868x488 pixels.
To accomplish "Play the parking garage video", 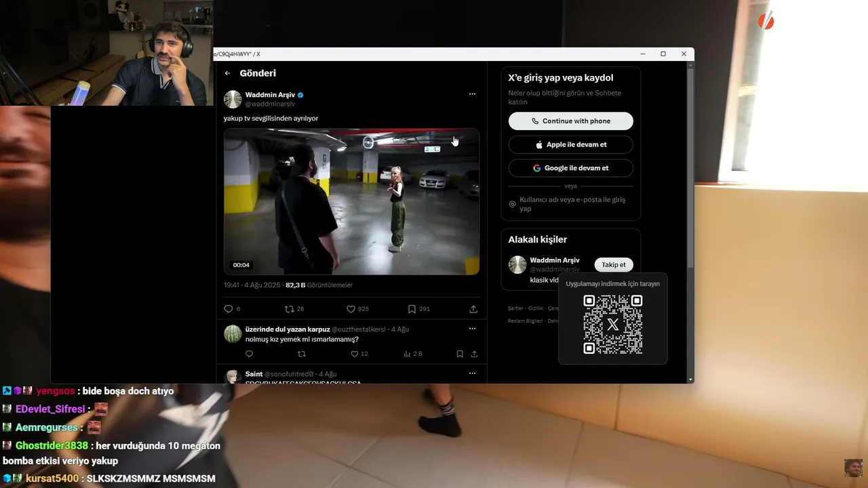I will pyautogui.click(x=351, y=201).
